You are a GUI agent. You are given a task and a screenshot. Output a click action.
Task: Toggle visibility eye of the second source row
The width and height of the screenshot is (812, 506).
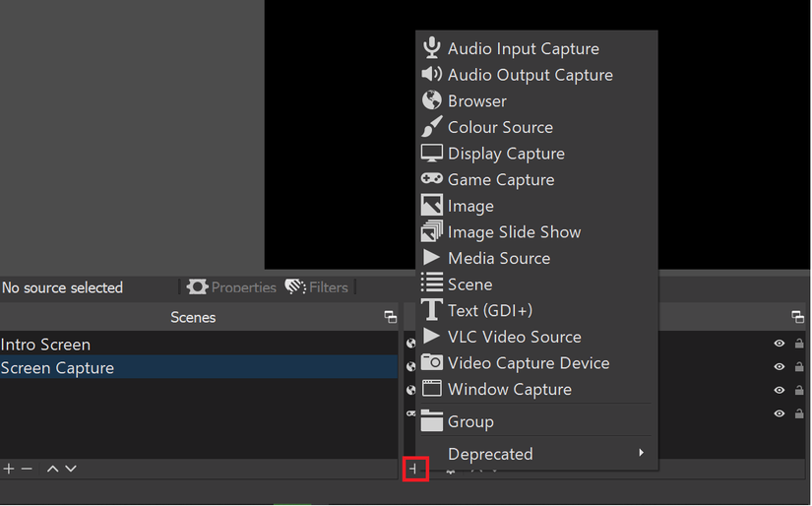[x=779, y=366]
